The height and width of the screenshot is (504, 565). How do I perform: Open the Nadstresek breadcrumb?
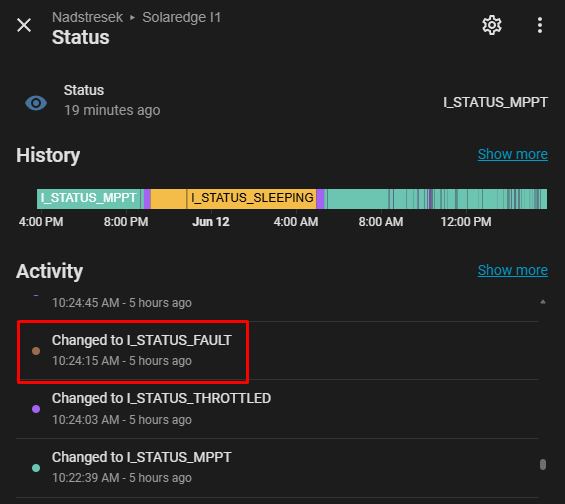click(x=87, y=17)
